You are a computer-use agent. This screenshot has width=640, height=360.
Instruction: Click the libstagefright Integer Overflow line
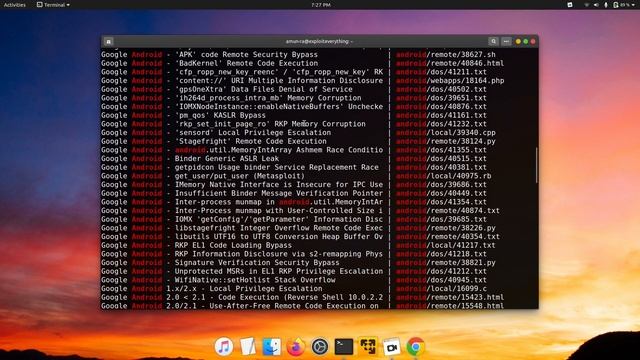(x=242, y=228)
